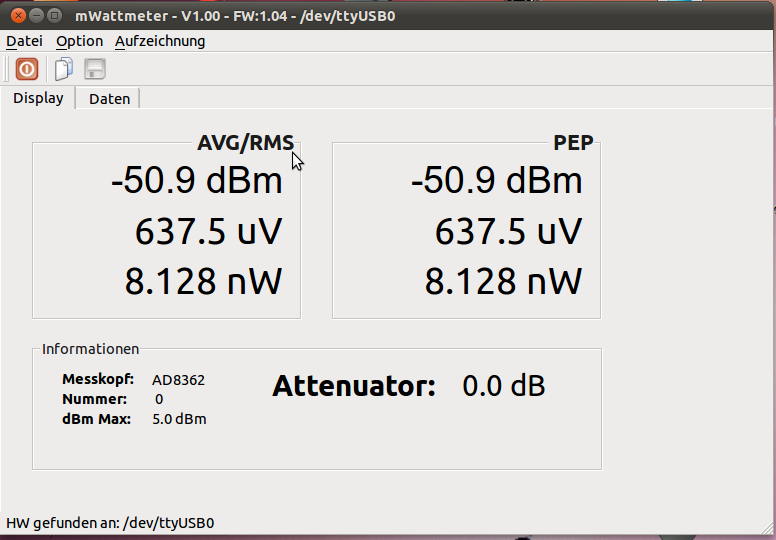Open the Datei menu
776x540 pixels.
click(24, 41)
